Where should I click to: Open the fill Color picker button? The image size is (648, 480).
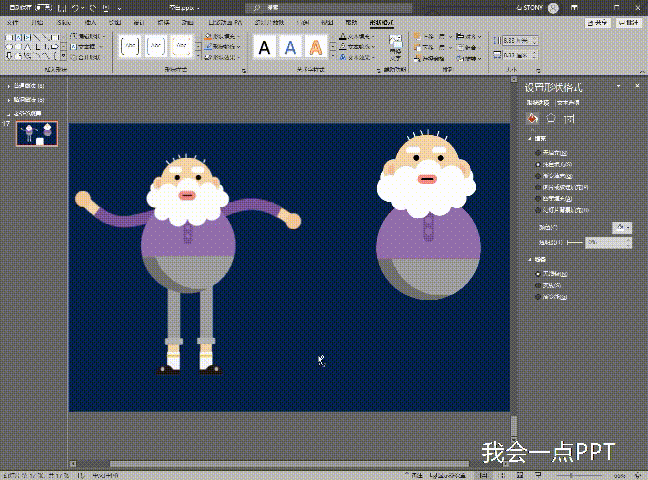pyautogui.click(x=622, y=227)
